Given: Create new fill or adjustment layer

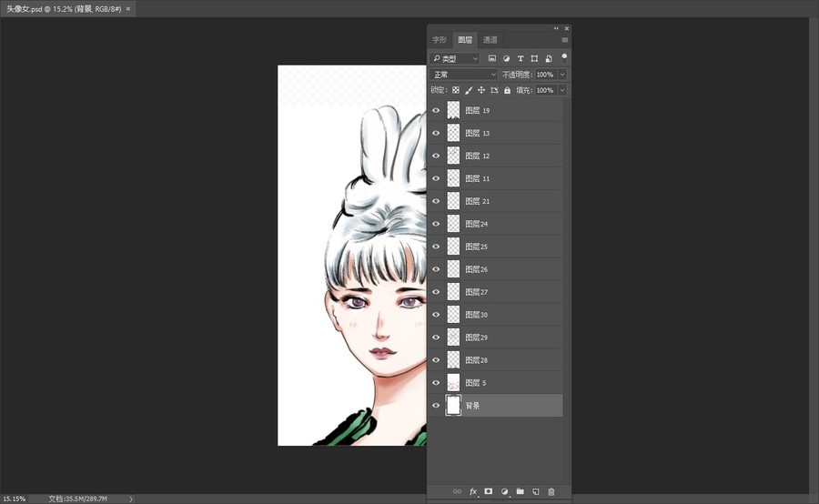Looking at the screenshot, I should 504,491.
